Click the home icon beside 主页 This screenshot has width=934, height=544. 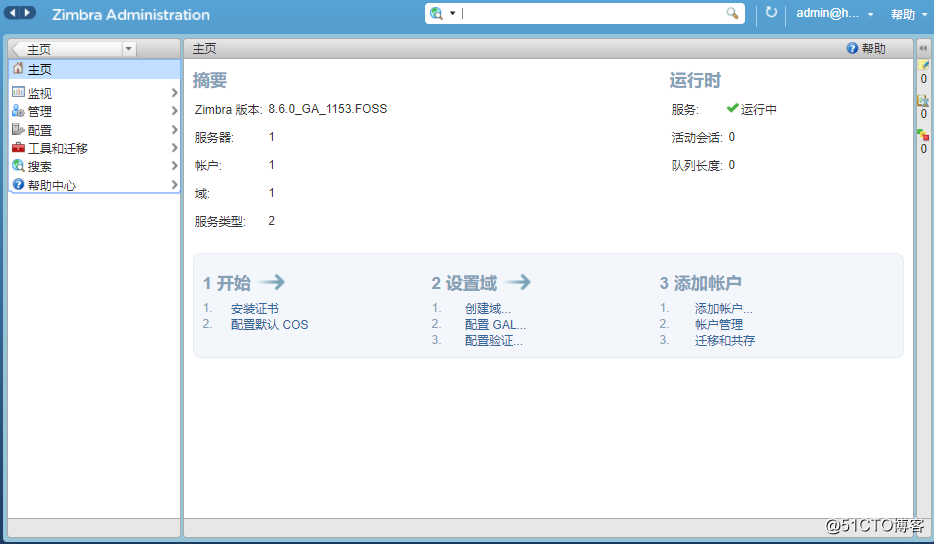[18, 69]
